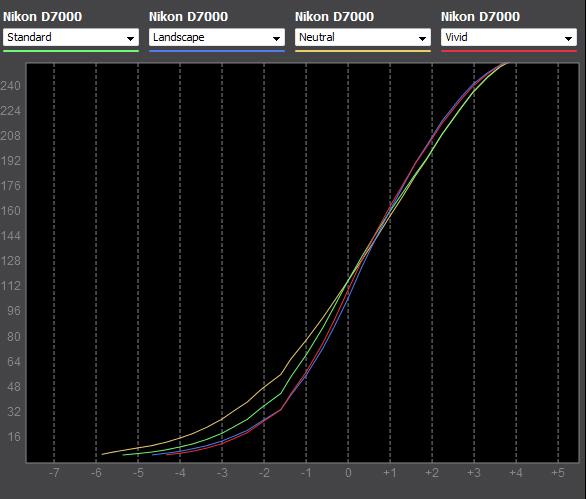Click the -7 label on horizontal axis

point(54,473)
